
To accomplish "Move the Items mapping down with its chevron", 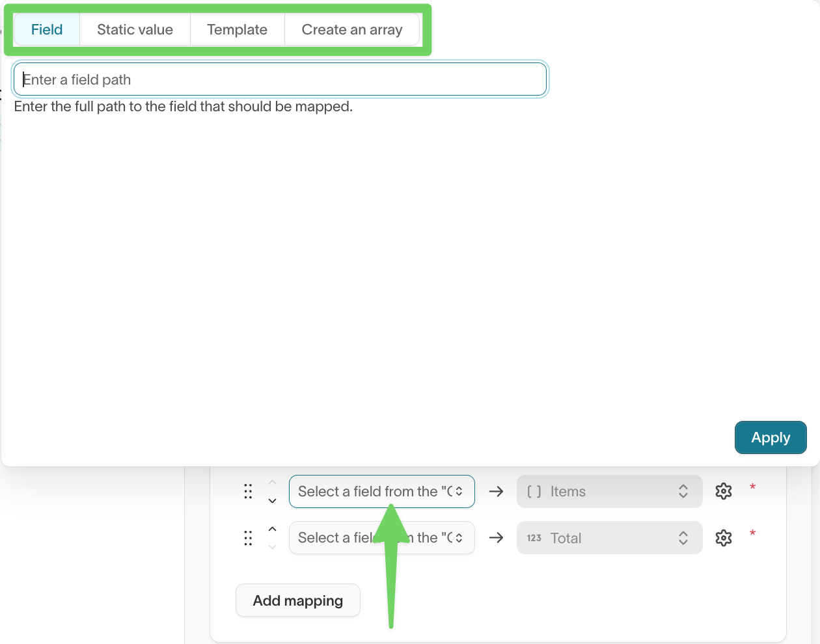I will point(272,500).
